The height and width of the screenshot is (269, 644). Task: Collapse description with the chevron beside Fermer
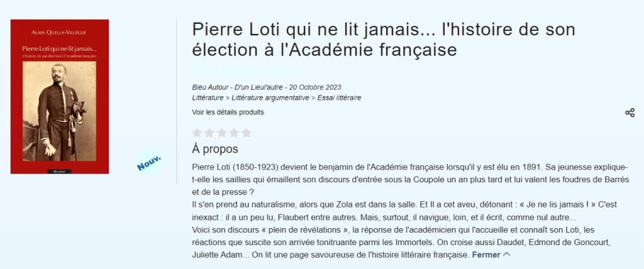(507, 255)
